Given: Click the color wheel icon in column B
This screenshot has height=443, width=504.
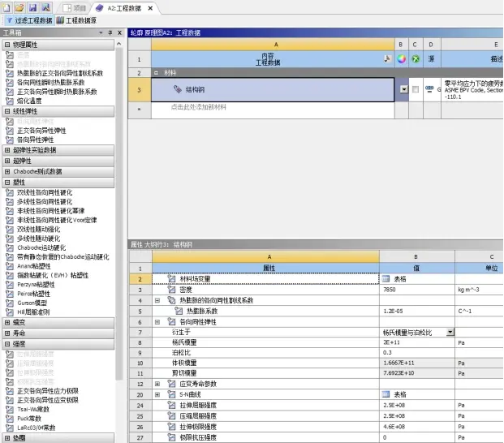Looking at the screenshot, I should [x=401, y=58].
